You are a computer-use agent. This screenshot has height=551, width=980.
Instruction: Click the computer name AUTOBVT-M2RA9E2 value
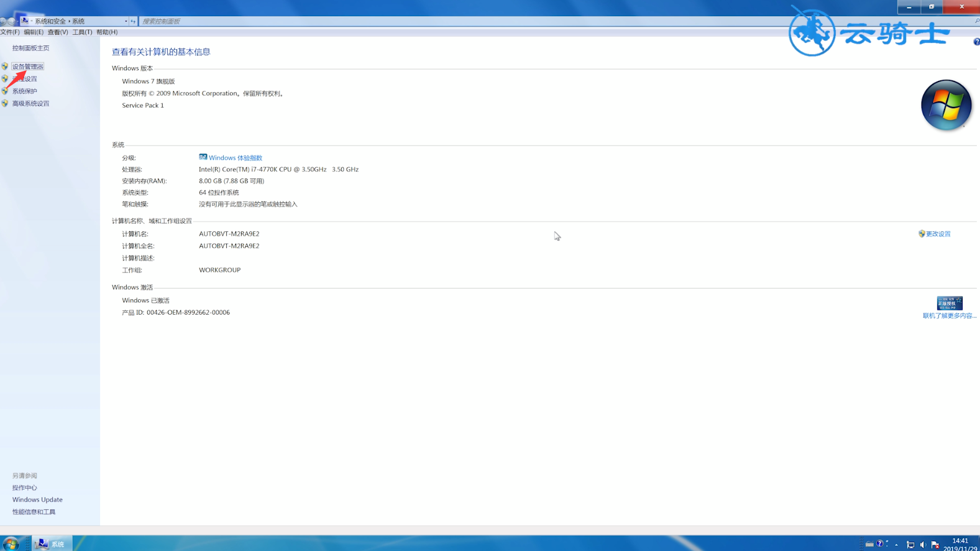pyautogui.click(x=229, y=234)
